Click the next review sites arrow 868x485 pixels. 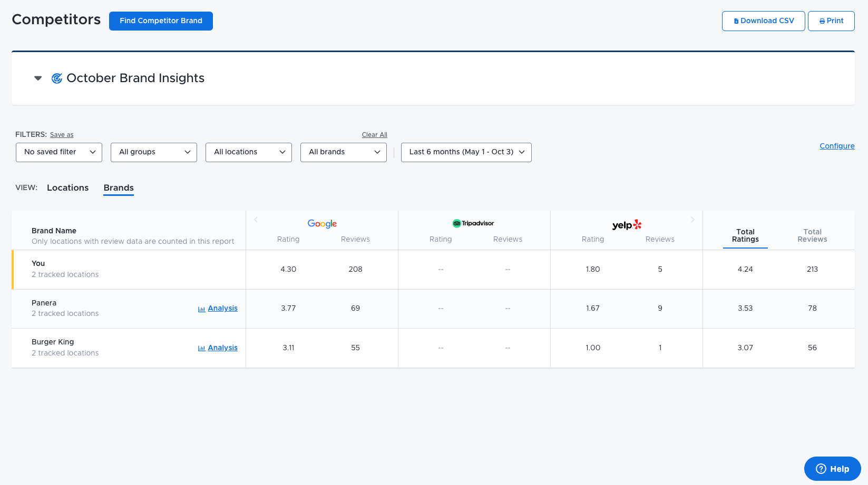693,220
